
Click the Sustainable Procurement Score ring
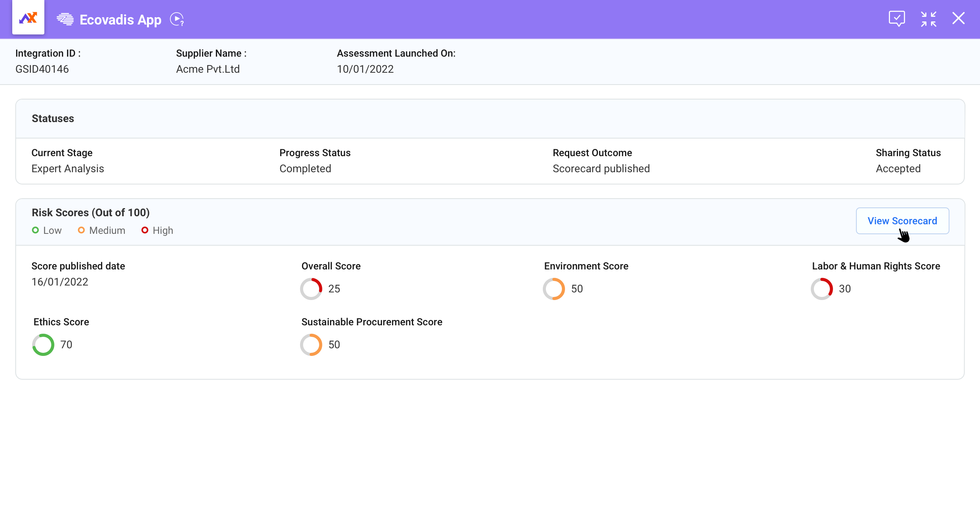click(311, 345)
